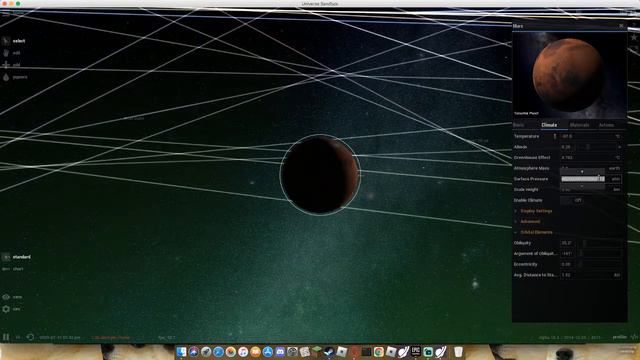Open Music app in the Dock

pos(243,351)
